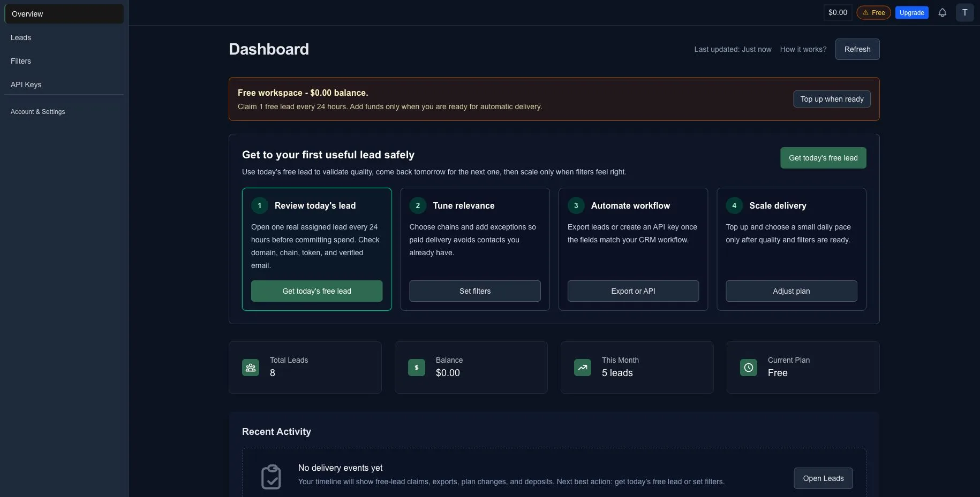Open Account & Settings

pos(64,112)
